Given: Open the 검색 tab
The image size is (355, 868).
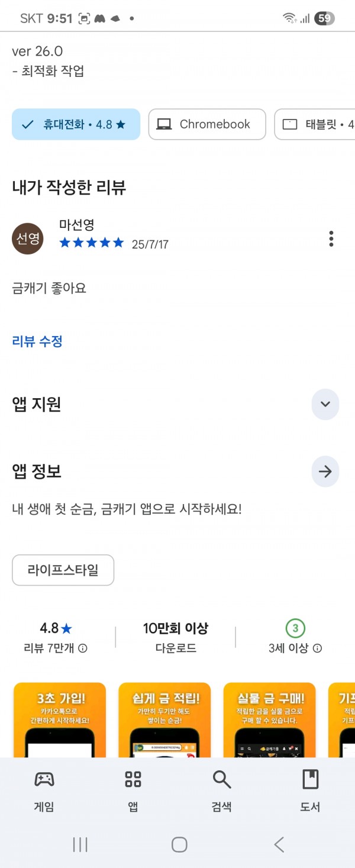Looking at the screenshot, I should click(222, 790).
